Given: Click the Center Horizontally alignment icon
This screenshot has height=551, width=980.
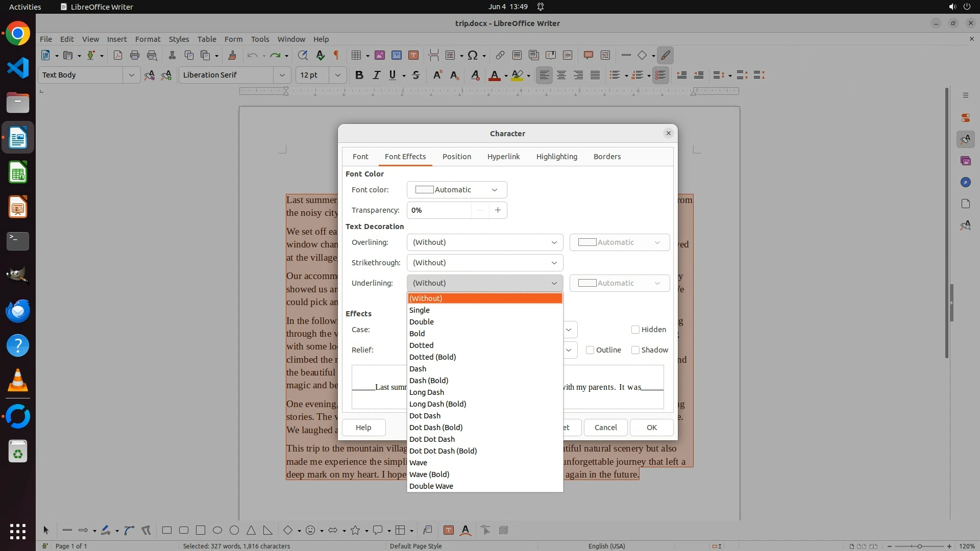Looking at the screenshot, I should [561, 75].
